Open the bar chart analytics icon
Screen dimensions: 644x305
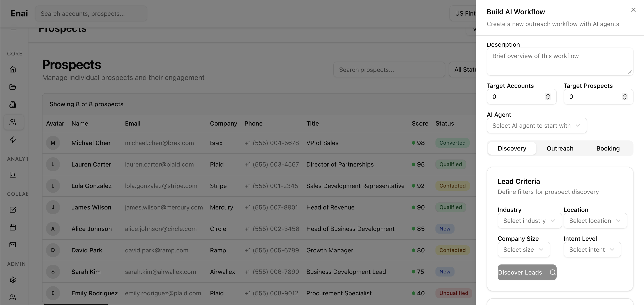pos(13,174)
